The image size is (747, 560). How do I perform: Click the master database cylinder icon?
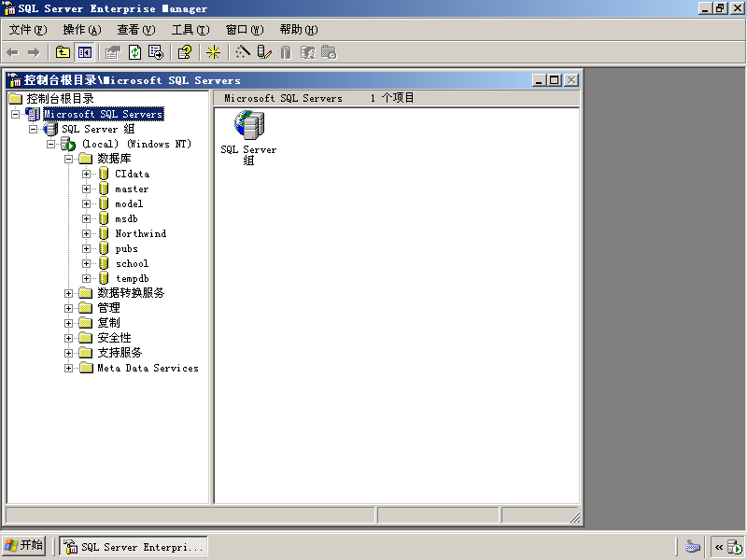pyautogui.click(x=104, y=189)
